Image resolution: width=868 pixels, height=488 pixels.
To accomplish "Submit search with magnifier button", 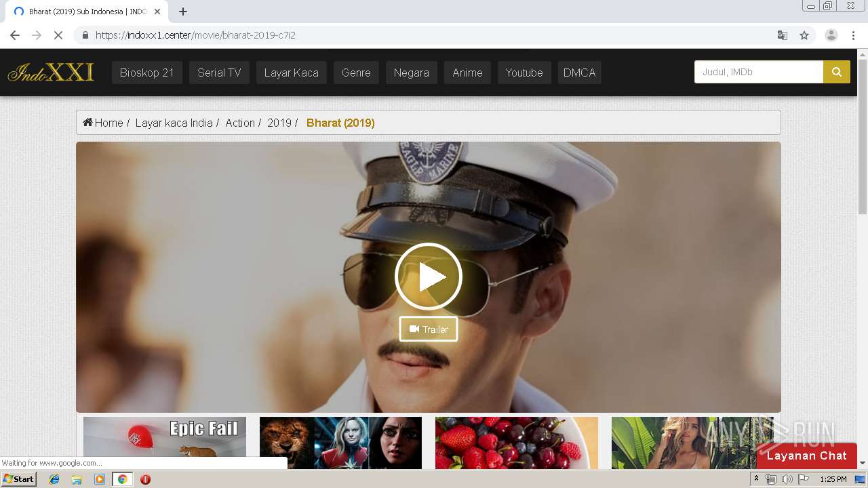I will 837,72.
